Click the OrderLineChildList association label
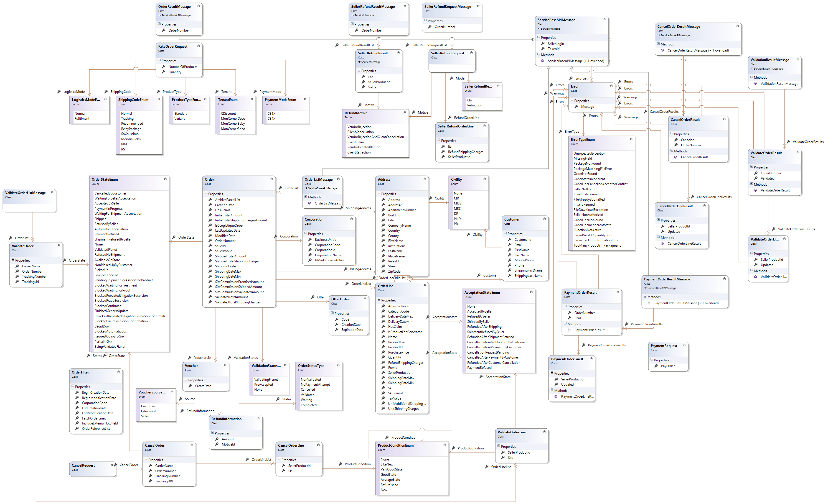Image resolution: width=828 pixels, height=504 pixels. pos(392,278)
